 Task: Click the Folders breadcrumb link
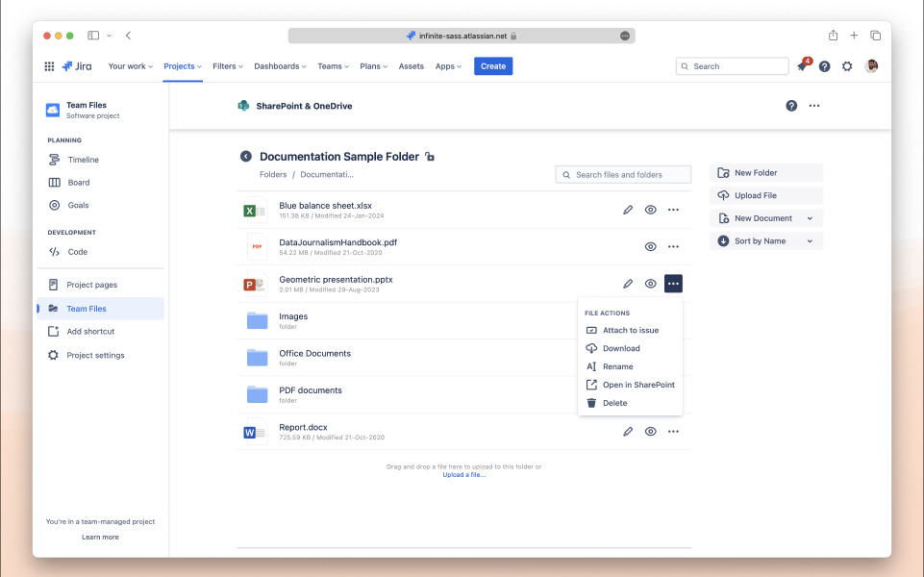coord(273,175)
